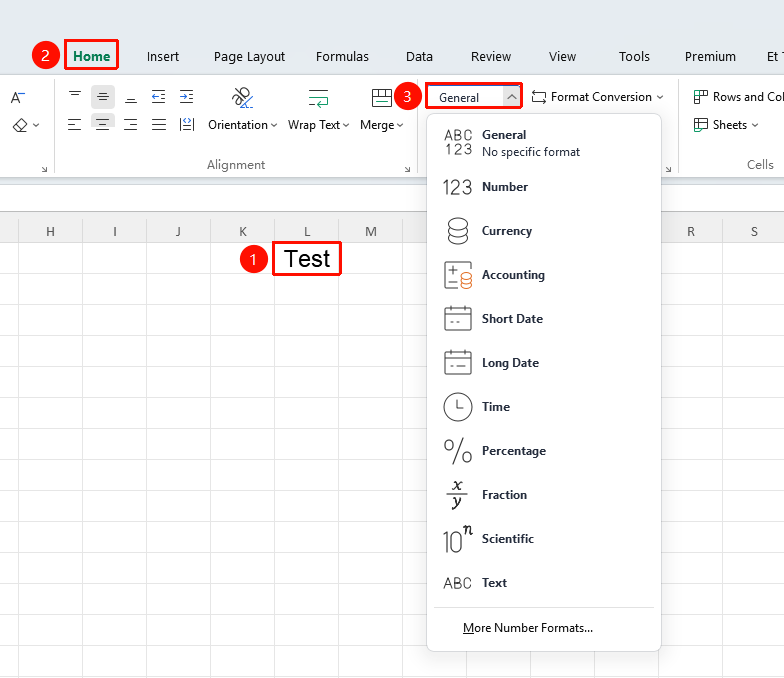
Task: Select the Scientific format
Action: point(544,539)
